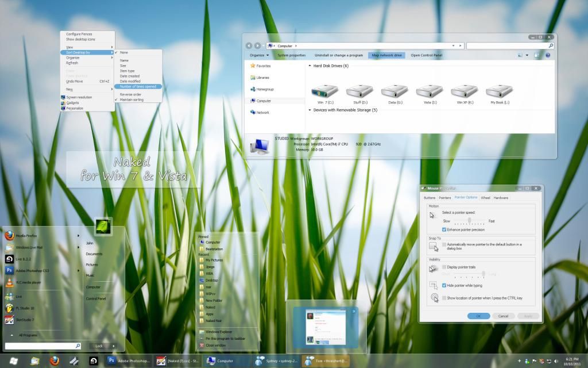This screenshot has width=588, height=368.
Task: Open the Data (G:) drive icon
Action: point(394,91)
